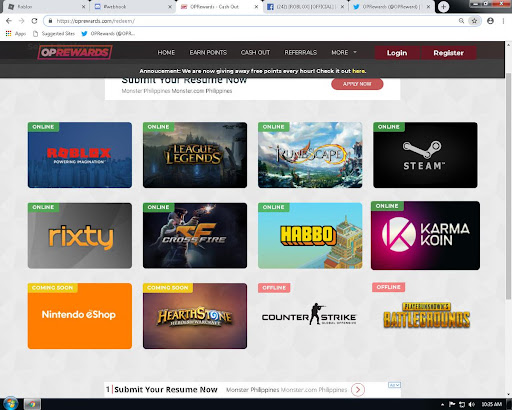Close the OPRewards Cash Out tab
Screen dimensions: 512x410
pyautogui.click(x=256, y=7)
